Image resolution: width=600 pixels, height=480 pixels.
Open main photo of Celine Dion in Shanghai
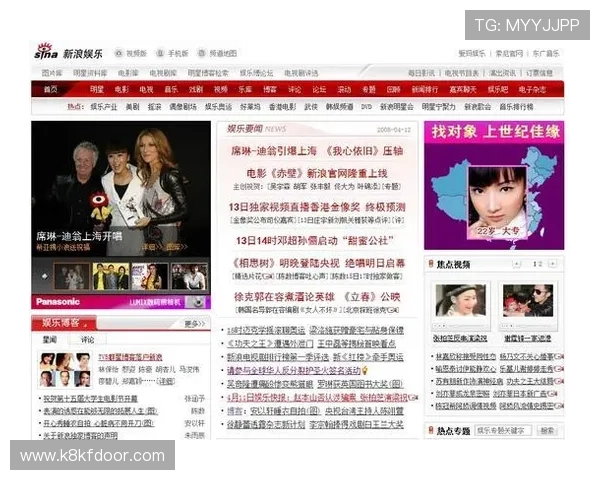pyautogui.click(x=121, y=189)
